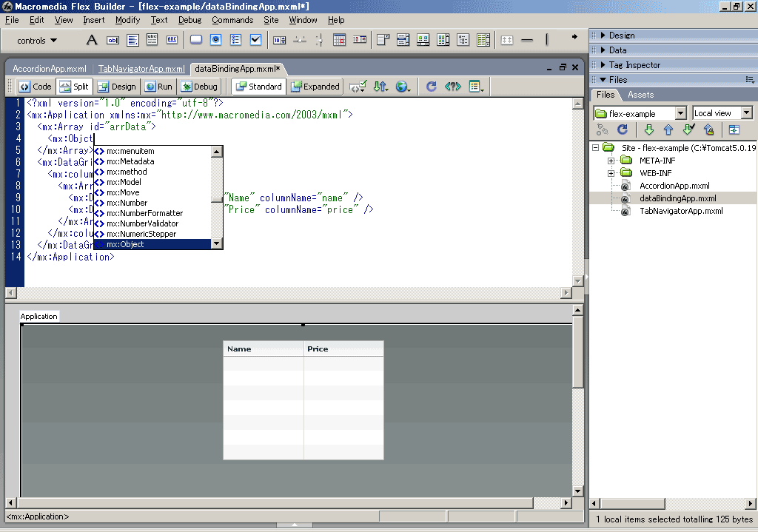Screen dimensions: 758x532
Task: Switch to the AccordionApp.mxml document tab
Action: click(x=50, y=69)
